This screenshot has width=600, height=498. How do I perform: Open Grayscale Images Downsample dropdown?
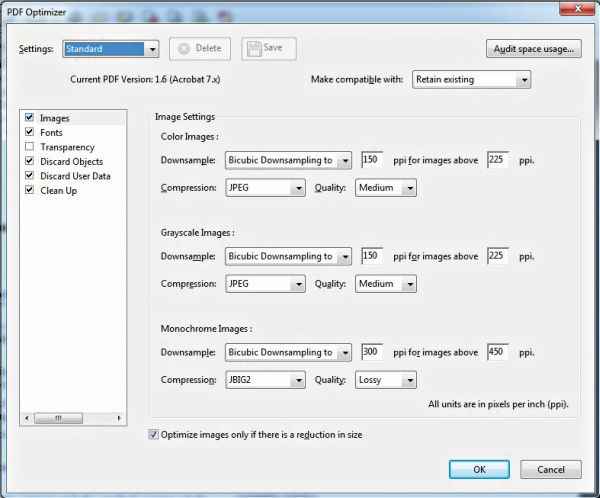tap(288, 256)
